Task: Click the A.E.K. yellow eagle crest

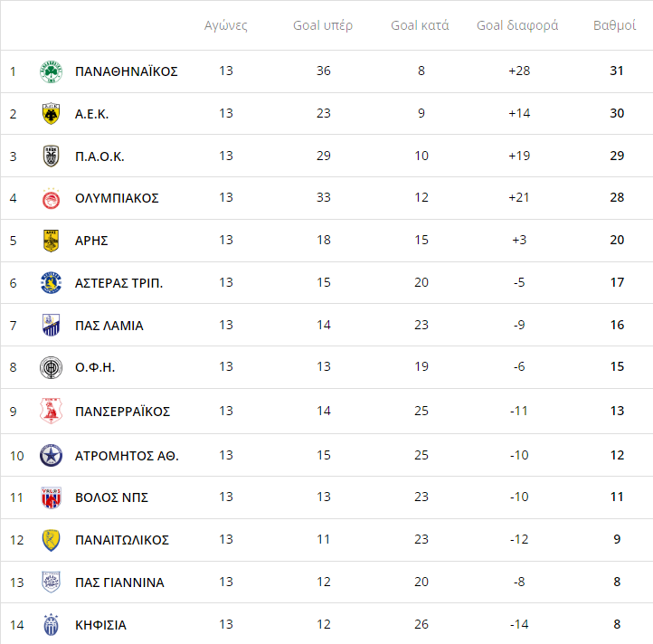Action: click(51, 114)
